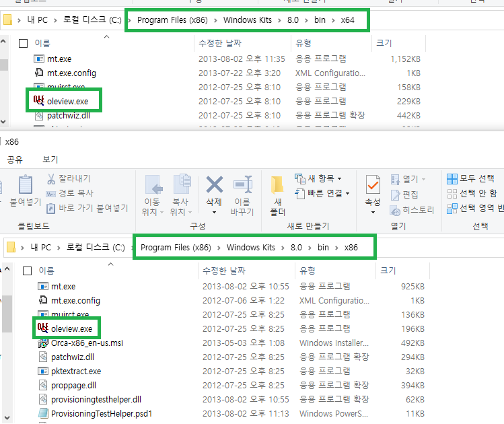Click the Copy to icon

click(182, 184)
